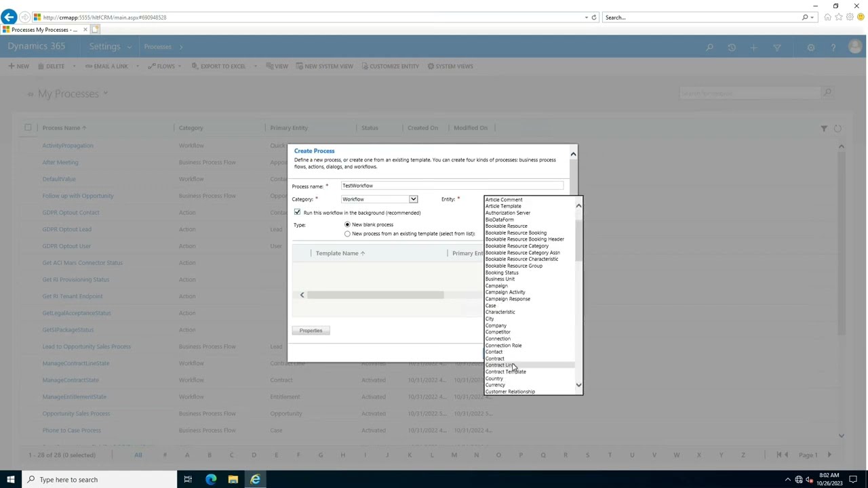868x488 pixels.
Task: Go back with the browser Back arrow
Action: pos(9,17)
